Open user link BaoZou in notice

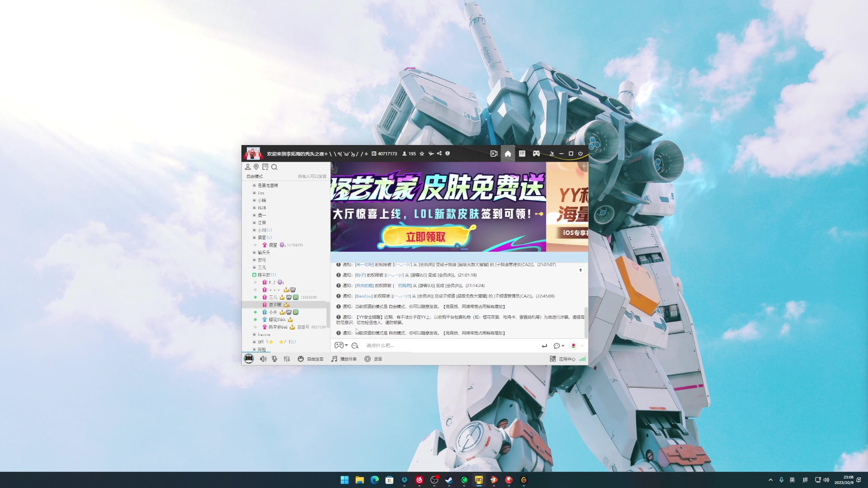[364, 296]
